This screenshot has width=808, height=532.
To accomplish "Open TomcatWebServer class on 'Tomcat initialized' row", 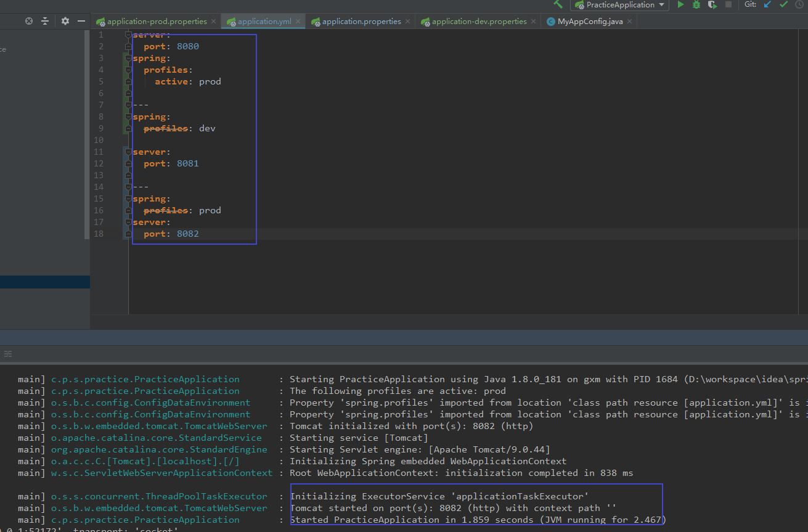I will (159, 426).
